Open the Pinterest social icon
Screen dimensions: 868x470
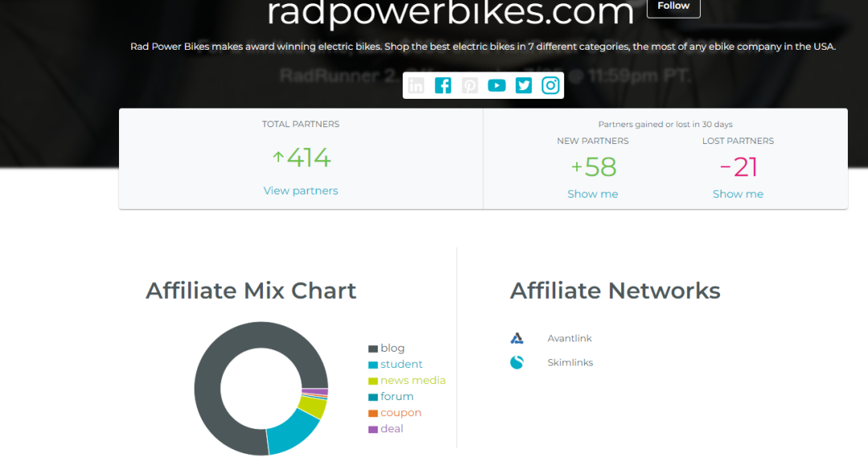(470, 85)
